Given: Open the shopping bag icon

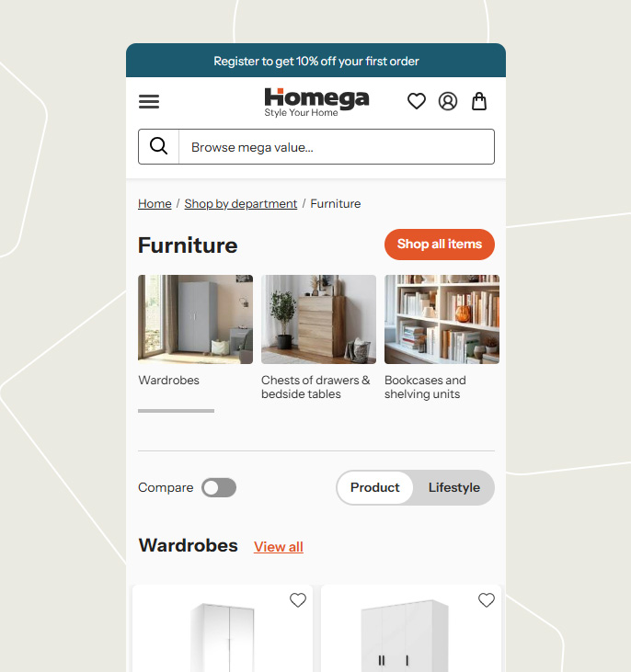Looking at the screenshot, I should (479, 101).
